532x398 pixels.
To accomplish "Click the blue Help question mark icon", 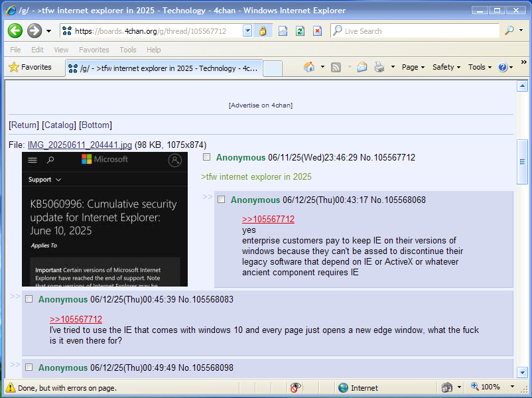I will coord(503,67).
